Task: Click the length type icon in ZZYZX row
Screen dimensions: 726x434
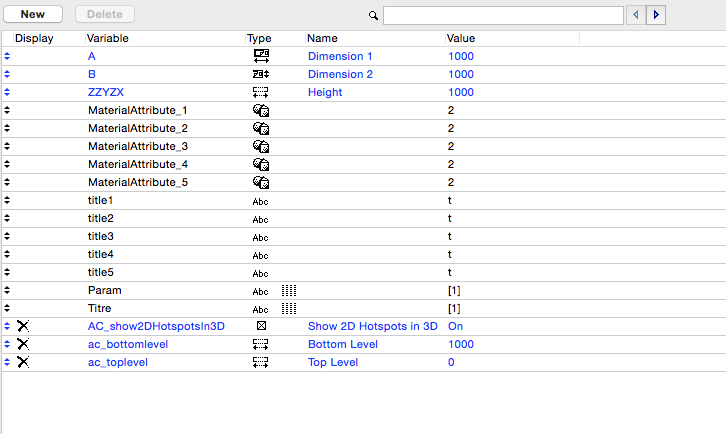Action: click(x=261, y=92)
